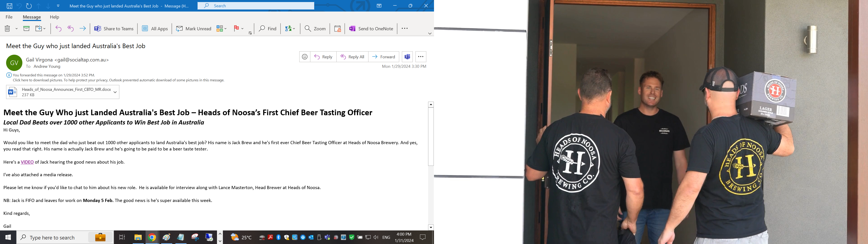Screen dimensions: 868x244
Task: Select the Message tab
Action: coord(32,17)
